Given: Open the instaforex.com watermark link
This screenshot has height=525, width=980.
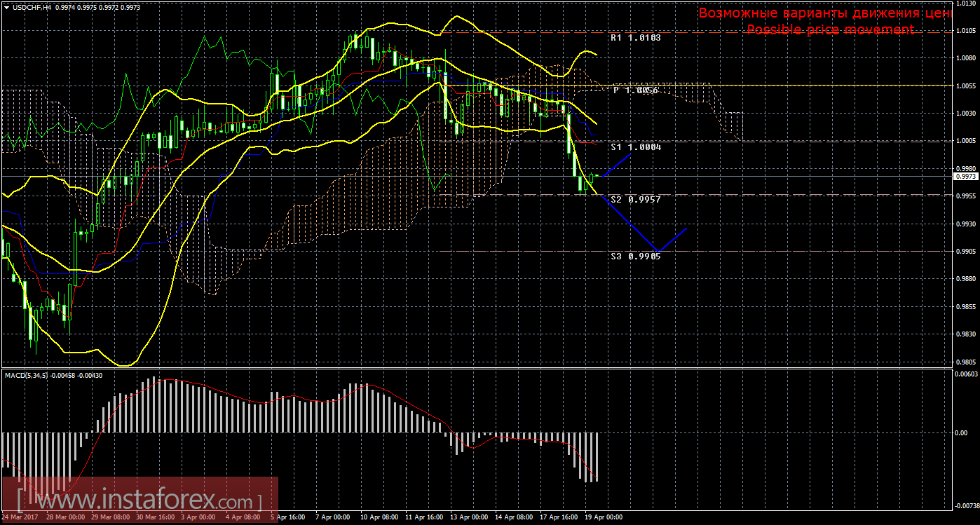Looking at the screenshot, I should (x=139, y=501).
